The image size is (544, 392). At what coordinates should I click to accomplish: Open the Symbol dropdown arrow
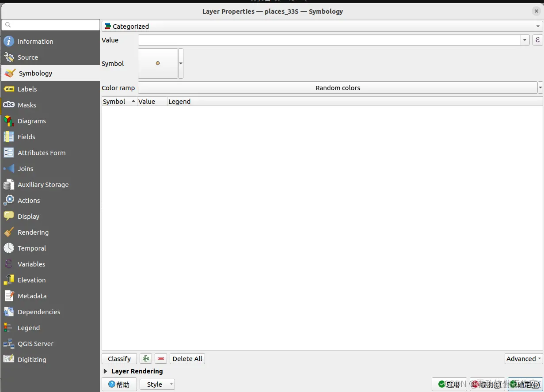(x=181, y=64)
